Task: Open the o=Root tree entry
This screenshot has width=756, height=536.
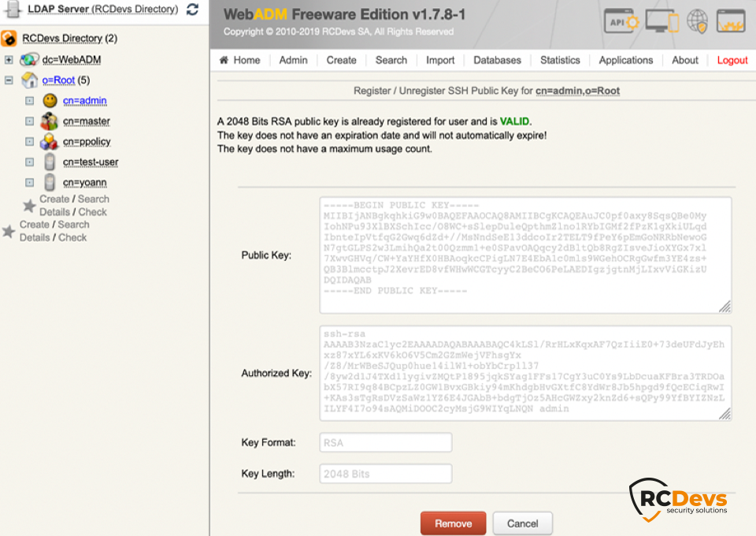Action: coord(58,80)
